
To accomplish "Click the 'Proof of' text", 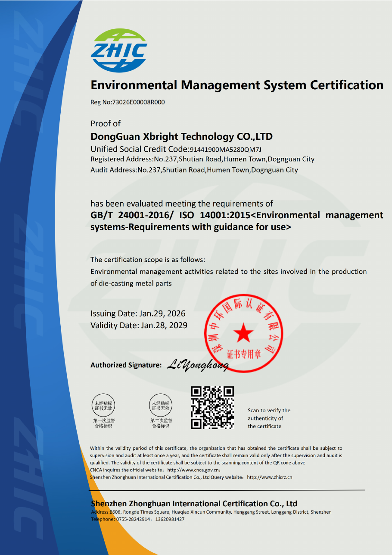I will [106, 123].
